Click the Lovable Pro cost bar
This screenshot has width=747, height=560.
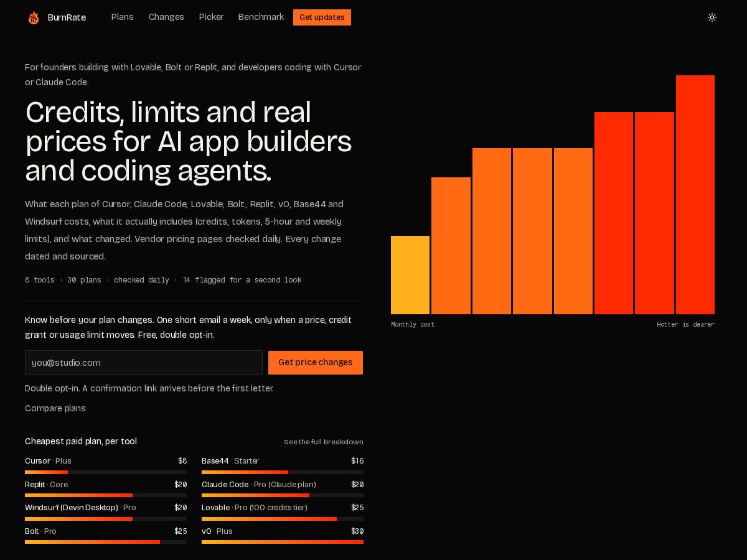tap(283, 519)
